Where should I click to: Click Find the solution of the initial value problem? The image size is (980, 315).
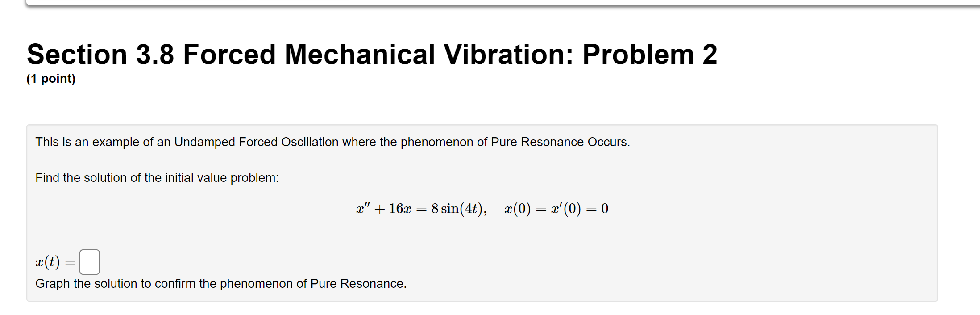[x=156, y=177]
